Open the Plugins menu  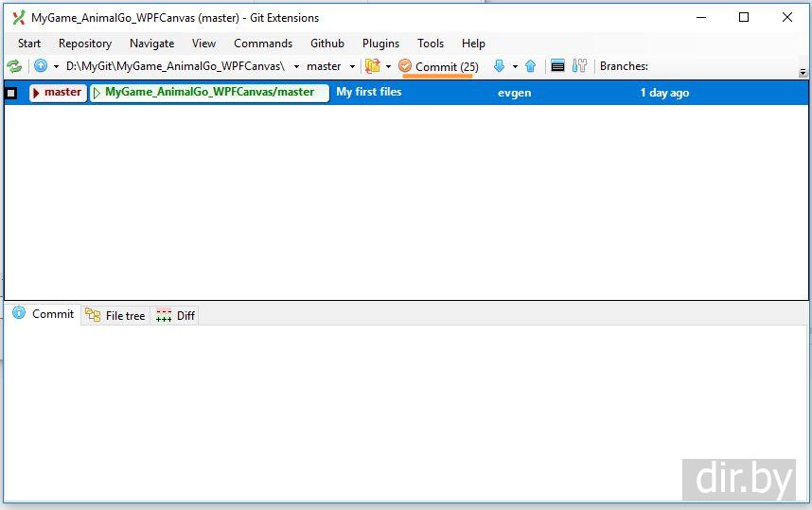380,43
